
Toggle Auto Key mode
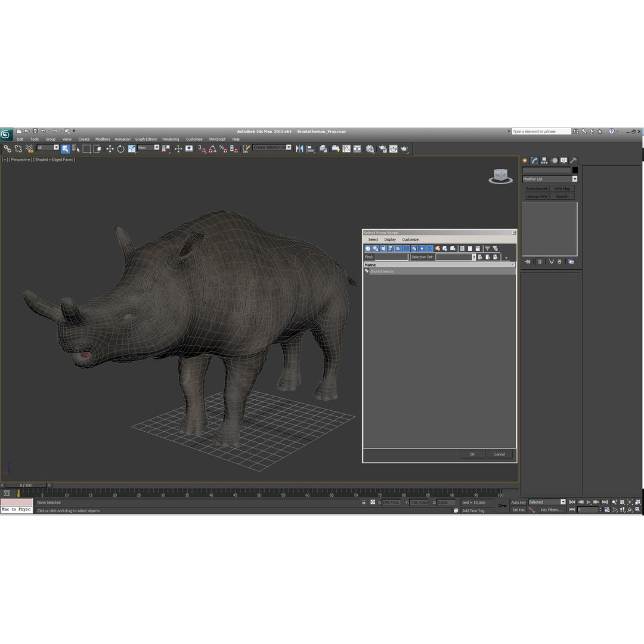pyautogui.click(x=518, y=502)
